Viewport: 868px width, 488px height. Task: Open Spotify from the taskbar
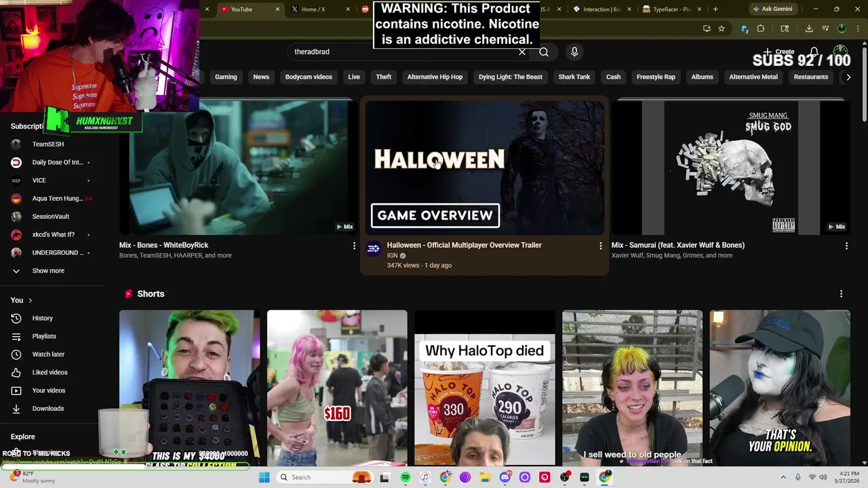click(406, 477)
